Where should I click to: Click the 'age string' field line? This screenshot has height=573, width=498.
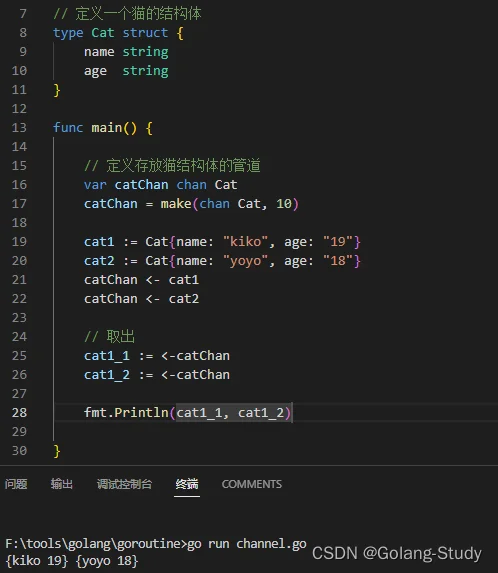coord(126,71)
